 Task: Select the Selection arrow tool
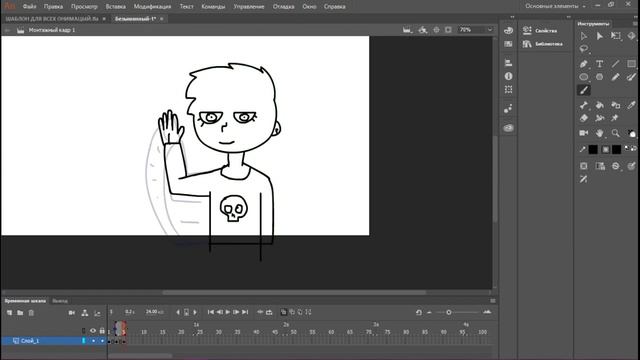(x=584, y=36)
